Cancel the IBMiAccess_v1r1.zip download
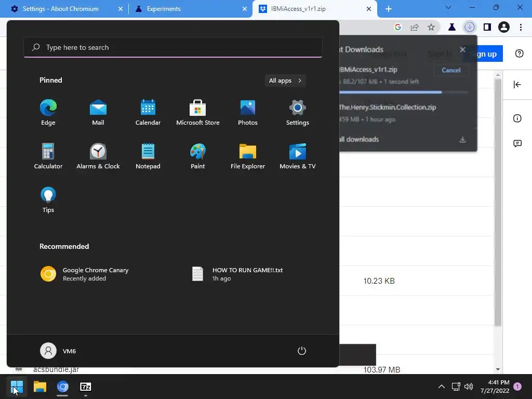Viewport: 532px width, 399px height. tap(451, 70)
